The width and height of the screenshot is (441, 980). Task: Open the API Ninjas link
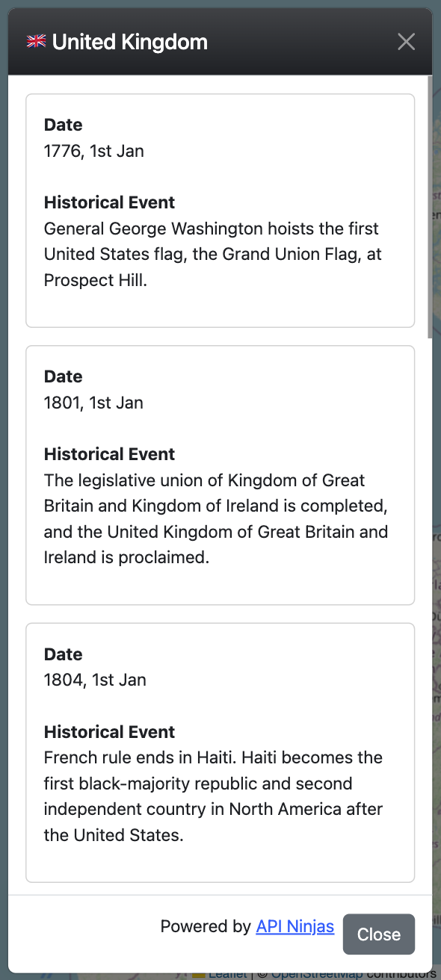(x=295, y=926)
